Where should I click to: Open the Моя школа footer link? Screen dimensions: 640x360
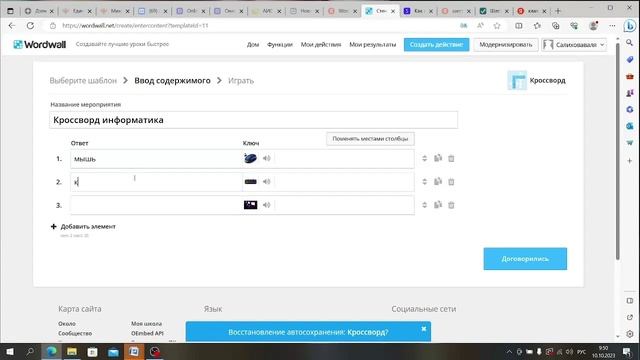[x=147, y=324]
